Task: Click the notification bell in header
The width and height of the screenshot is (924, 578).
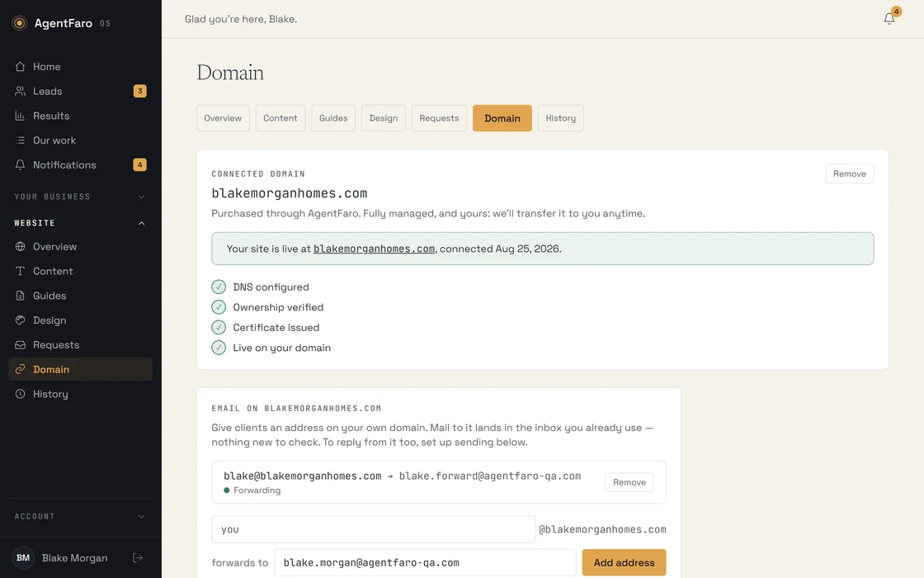Action: [x=889, y=19]
